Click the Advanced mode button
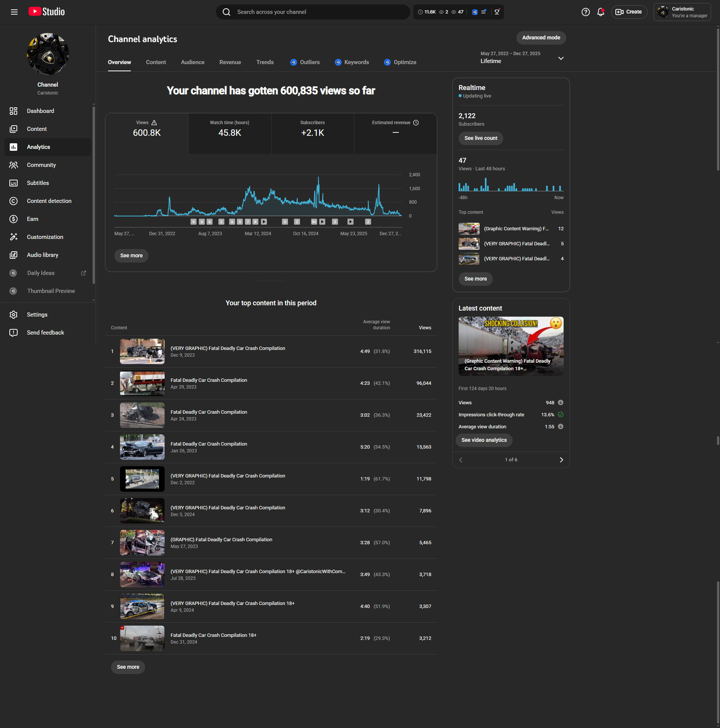This screenshot has width=720, height=728. pos(541,38)
